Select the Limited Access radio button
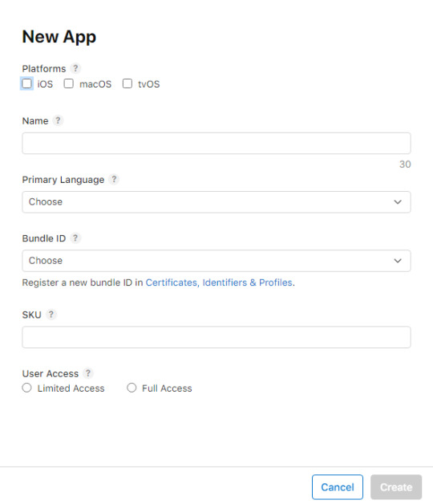This screenshot has height=504, width=433. click(26, 388)
